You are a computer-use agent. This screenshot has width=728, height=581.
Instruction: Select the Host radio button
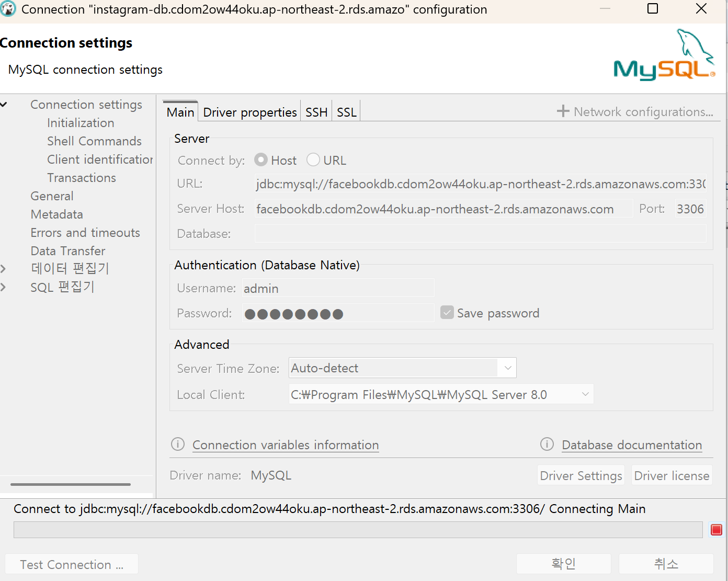pyautogui.click(x=261, y=160)
